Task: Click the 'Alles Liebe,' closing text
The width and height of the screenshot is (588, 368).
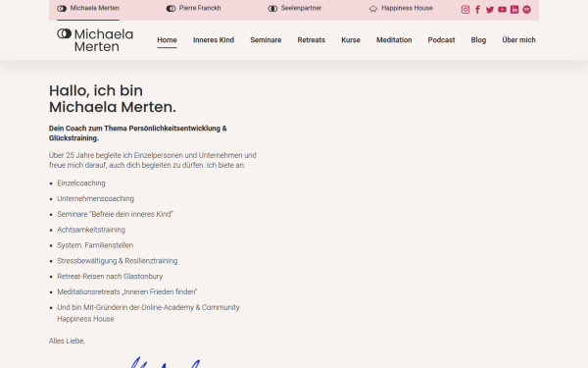Action: click(67, 341)
